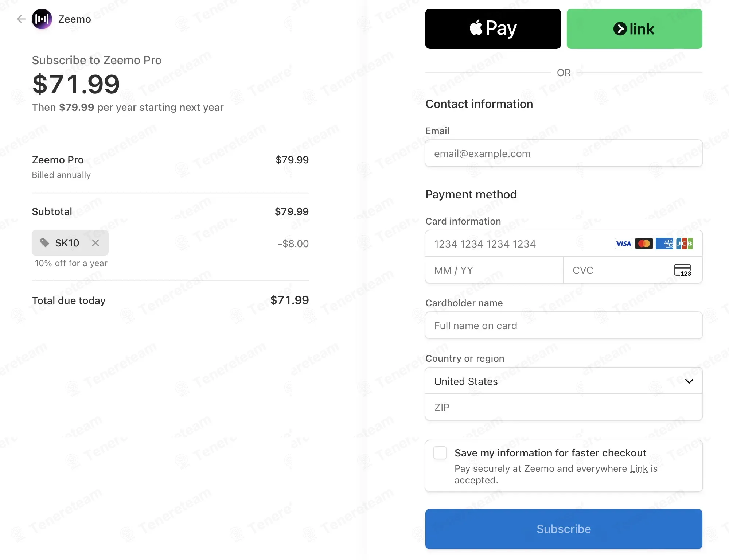Click the Visa card icon
This screenshot has width=729, height=560.
[623, 244]
